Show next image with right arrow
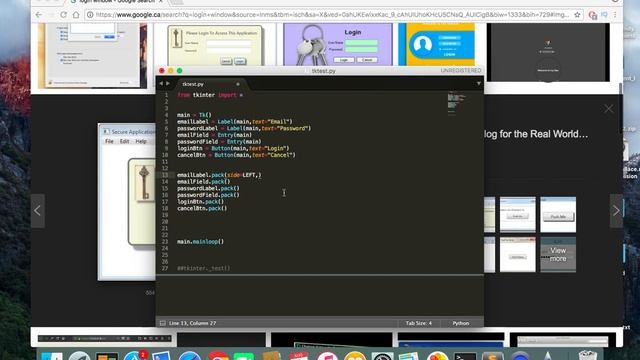Image resolution: width=640 pixels, height=360 pixels. [x=616, y=211]
